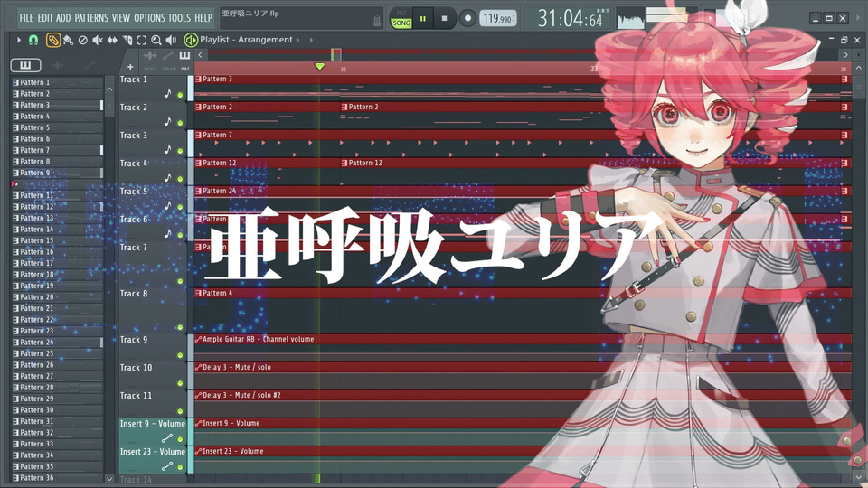868x488 pixels.
Task: Mute Track 1 with green LED
Action: [180, 95]
